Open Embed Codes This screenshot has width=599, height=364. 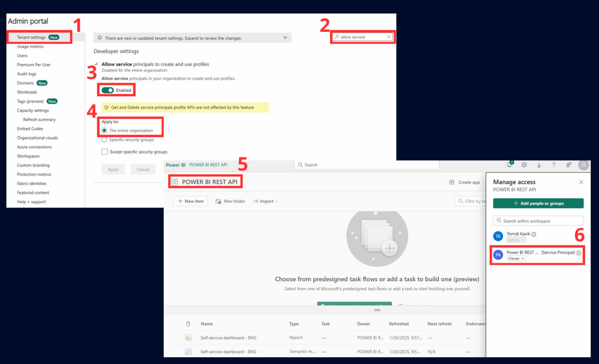pyautogui.click(x=30, y=129)
